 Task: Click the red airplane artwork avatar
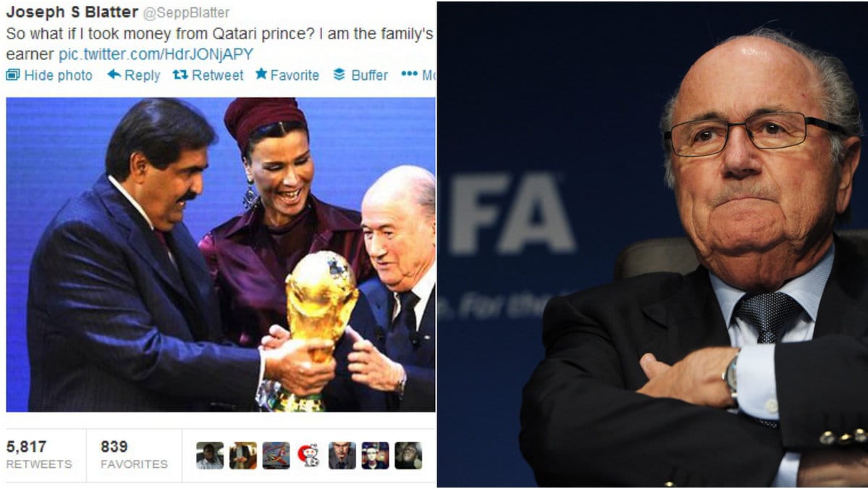(x=276, y=455)
